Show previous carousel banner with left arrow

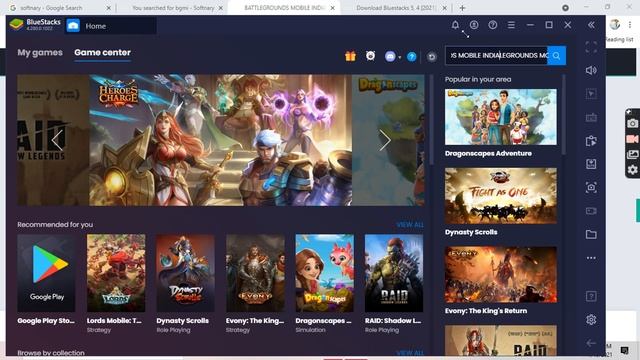[x=57, y=140]
